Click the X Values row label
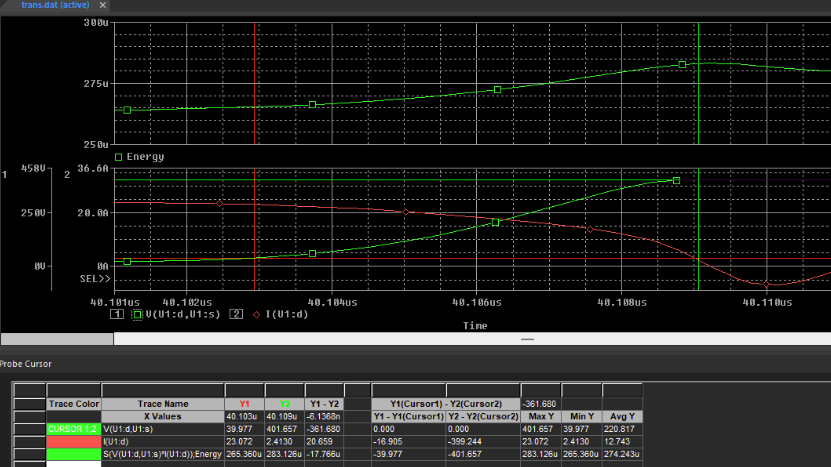This screenshot has width=831, height=467. click(x=163, y=417)
